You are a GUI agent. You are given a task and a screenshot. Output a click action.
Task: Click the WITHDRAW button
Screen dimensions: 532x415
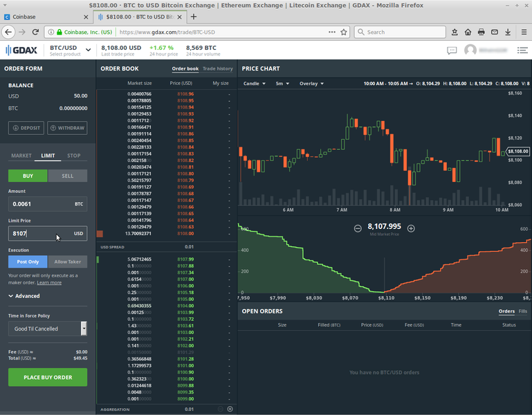coord(67,128)
